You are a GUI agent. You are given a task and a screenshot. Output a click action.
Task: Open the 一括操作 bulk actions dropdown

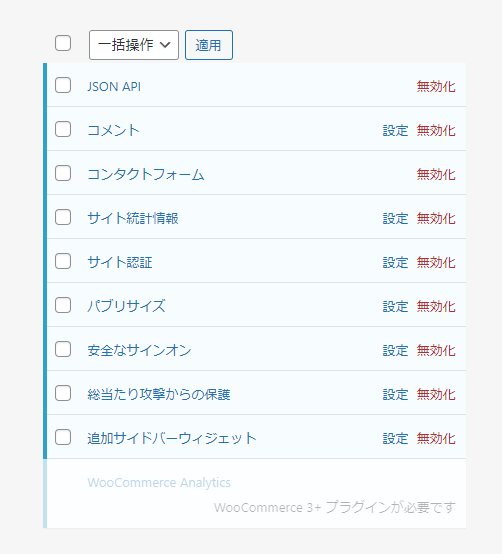(134, 45)
